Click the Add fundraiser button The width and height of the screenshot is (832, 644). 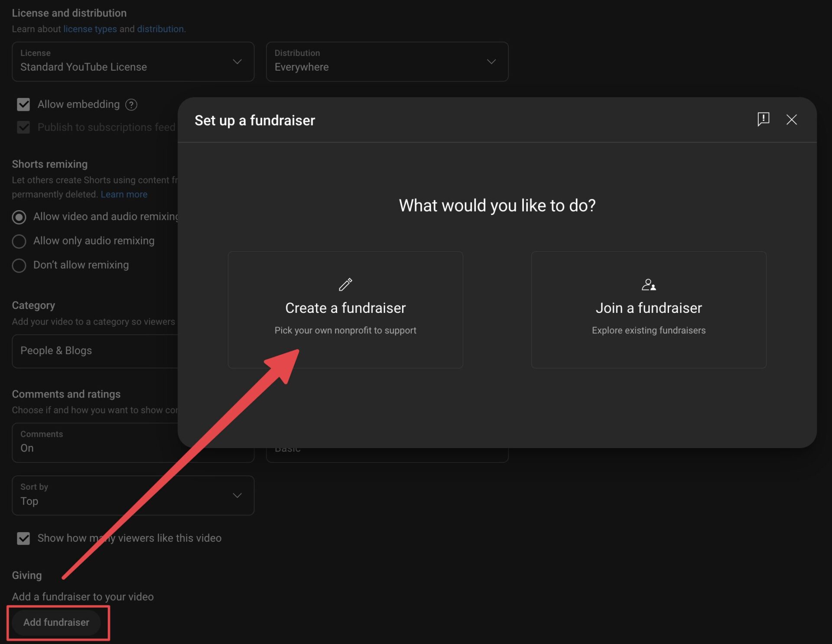pyautogui.click(x=56, y=622)
